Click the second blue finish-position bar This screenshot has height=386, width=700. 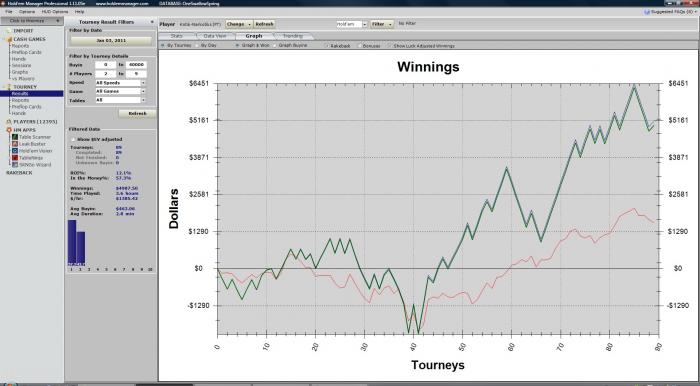tap(80, 248)
